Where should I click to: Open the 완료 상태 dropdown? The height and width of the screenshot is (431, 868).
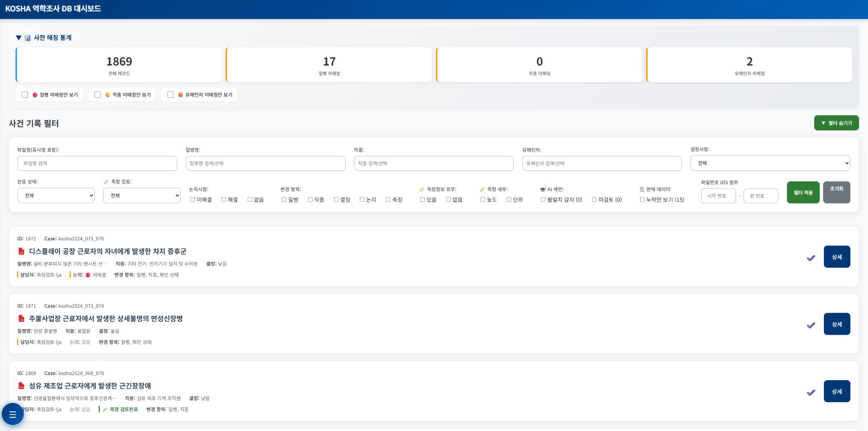pyautogui.click(x=56, y=195)
